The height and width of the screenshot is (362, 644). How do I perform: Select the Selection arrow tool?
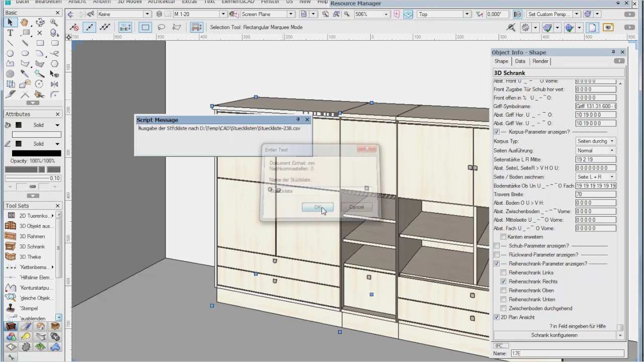(9, 22)
